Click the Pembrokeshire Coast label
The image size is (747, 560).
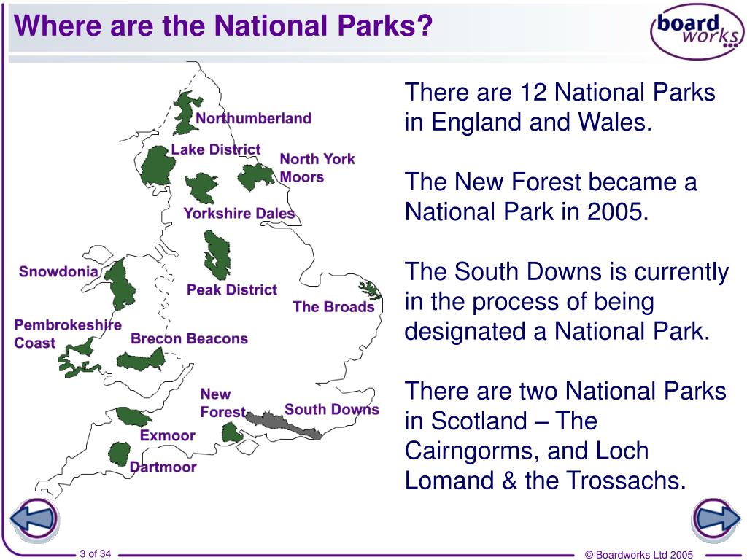(x=68, y=334)
